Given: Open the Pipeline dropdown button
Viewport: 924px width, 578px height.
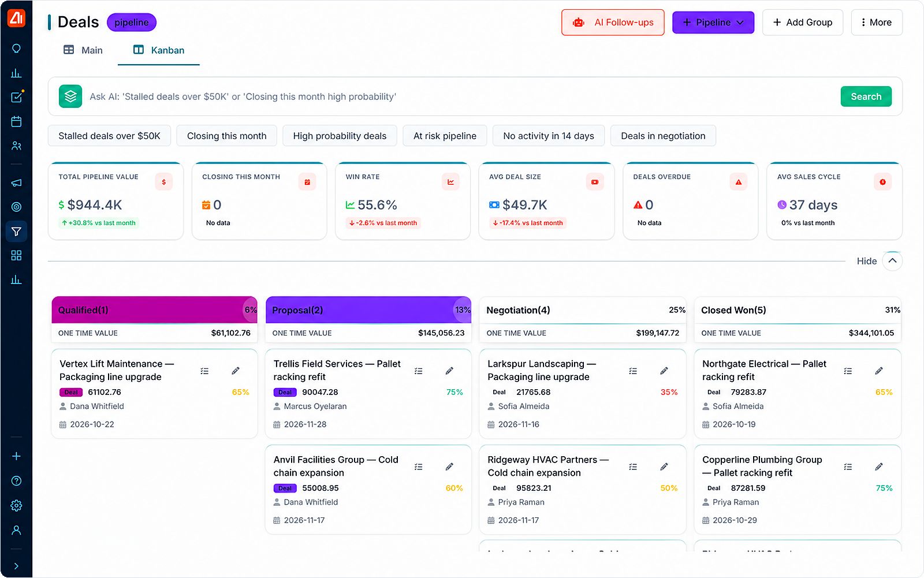Looking at the screenshot, I should tap(713, 23).
